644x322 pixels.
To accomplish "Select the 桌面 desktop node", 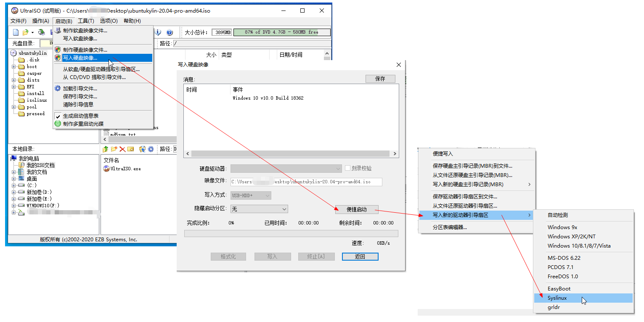I will (x=28, y=179).
